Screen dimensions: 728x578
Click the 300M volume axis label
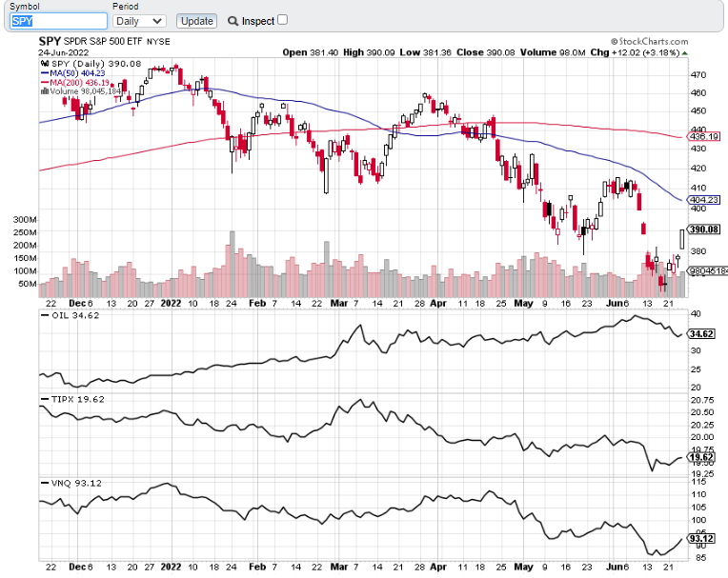click(25, 219)
